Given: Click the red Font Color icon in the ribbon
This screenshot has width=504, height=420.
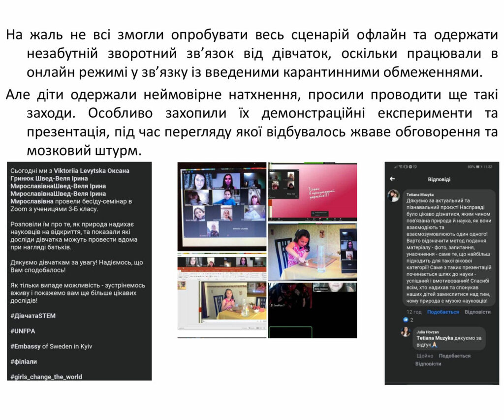Looking at the screenshot, I should tap(207, 276).
